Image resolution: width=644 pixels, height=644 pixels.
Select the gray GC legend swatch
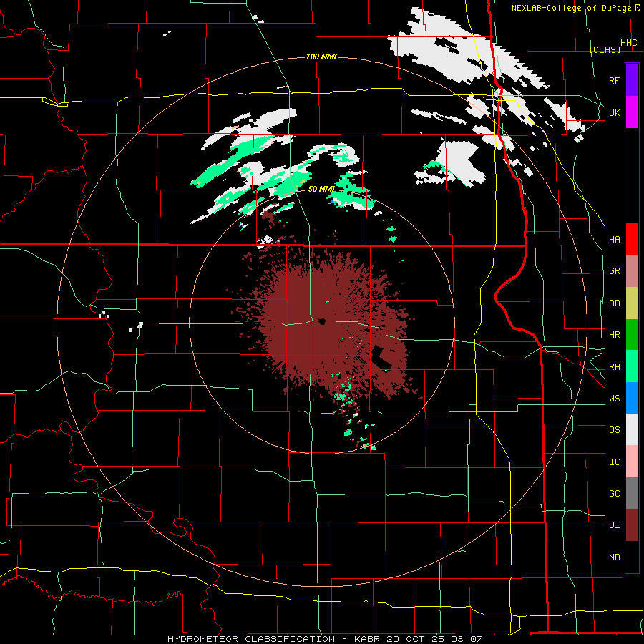pos(632,493)
